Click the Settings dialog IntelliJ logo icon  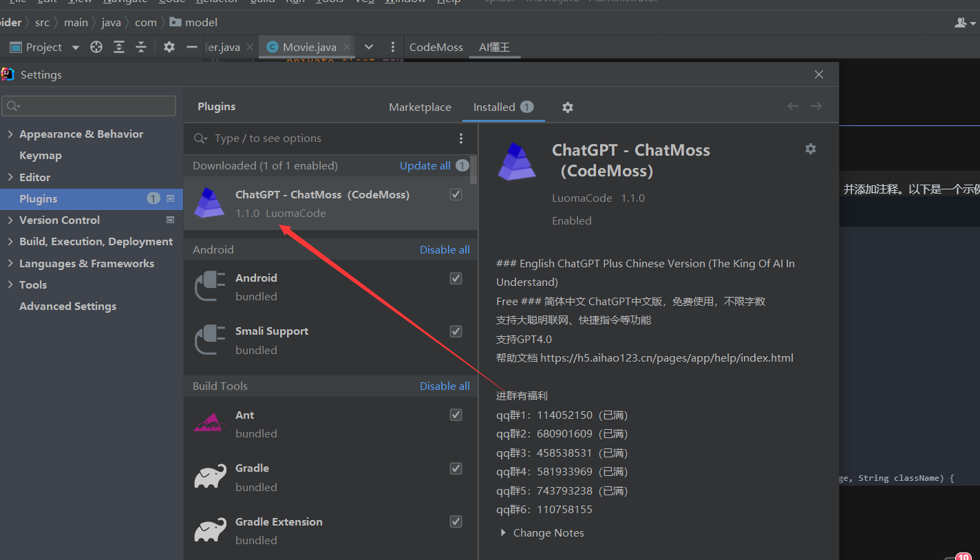[8, 74]
